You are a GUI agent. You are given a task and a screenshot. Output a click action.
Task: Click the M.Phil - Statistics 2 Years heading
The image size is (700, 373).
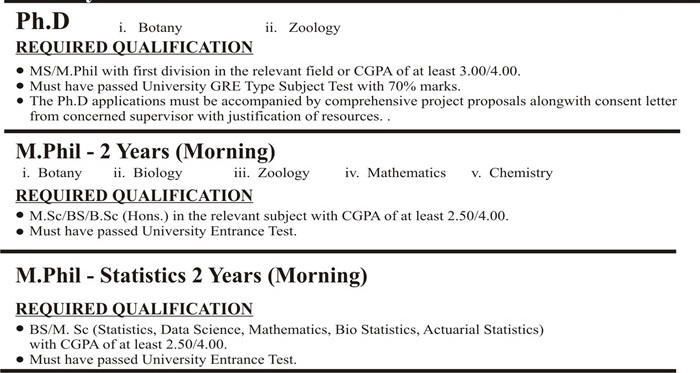click(x=192, y=275)
